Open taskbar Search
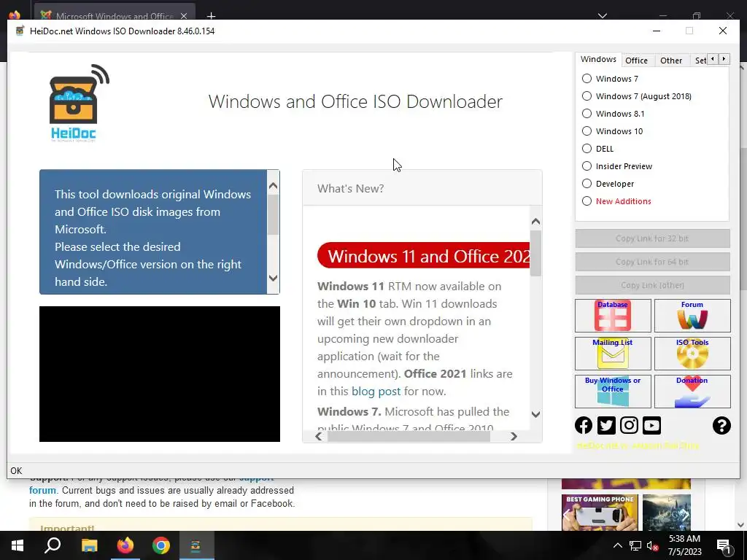Screen dimensions: 747x560 tap(53, 545)
